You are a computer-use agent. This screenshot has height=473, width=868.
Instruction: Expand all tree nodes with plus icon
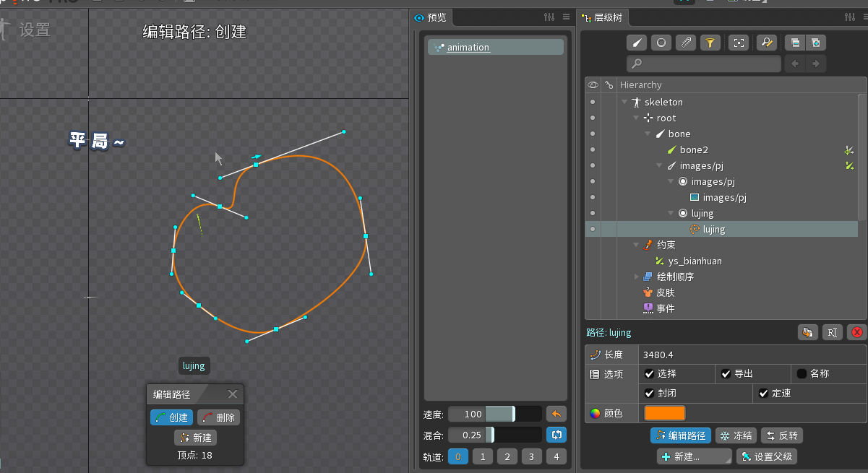click(816, 43)
